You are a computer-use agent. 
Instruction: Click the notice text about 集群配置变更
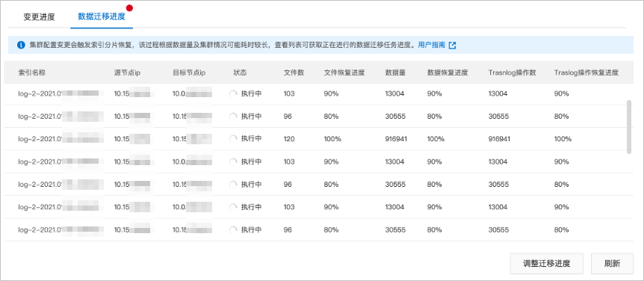click(222, 45)
